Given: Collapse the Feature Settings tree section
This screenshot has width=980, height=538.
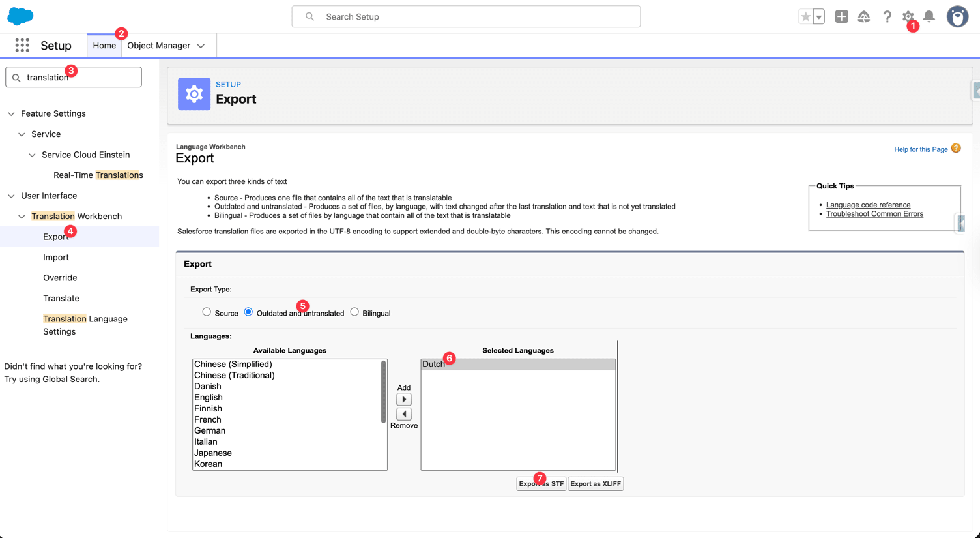Looking at the screenshot, I should 11,114.
